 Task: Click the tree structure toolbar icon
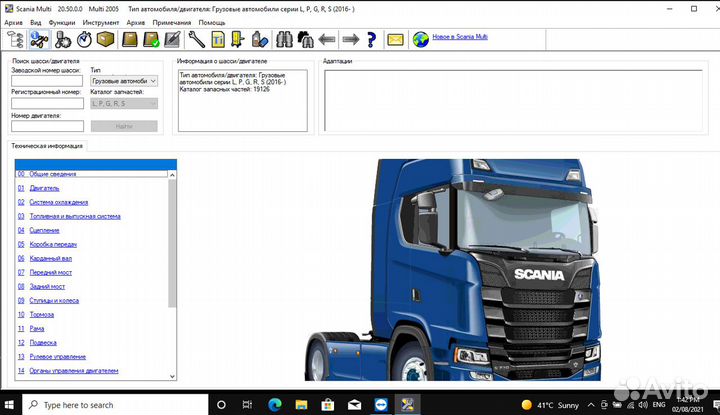(x=15, y=40)
